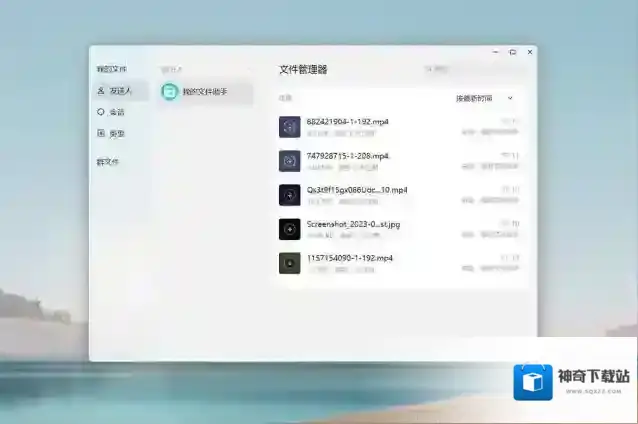Viewport: 638px width, 424px height.
Task: Maximize the file manager window
Action: pyautogui.click(x=512, y=51)
